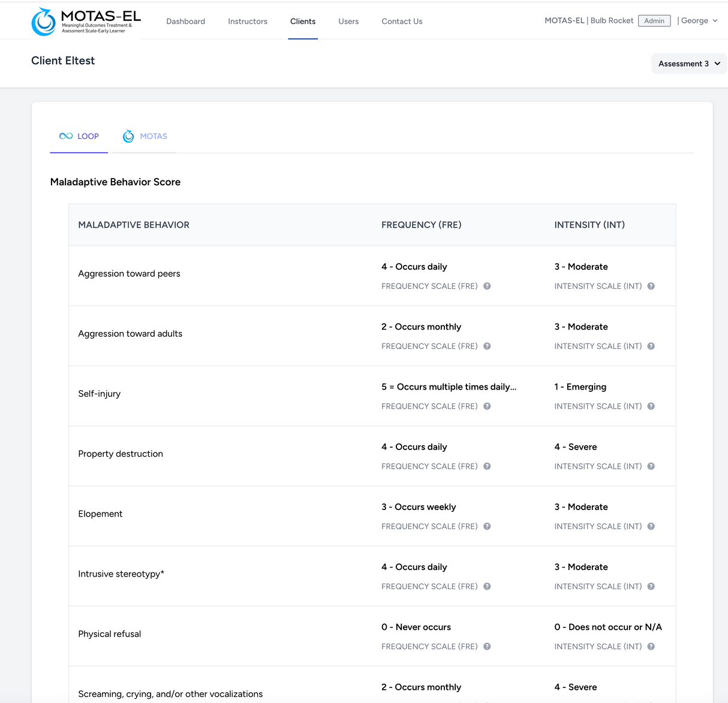Open help icon for Aggression toward adults intensity scale

[651, 346]
